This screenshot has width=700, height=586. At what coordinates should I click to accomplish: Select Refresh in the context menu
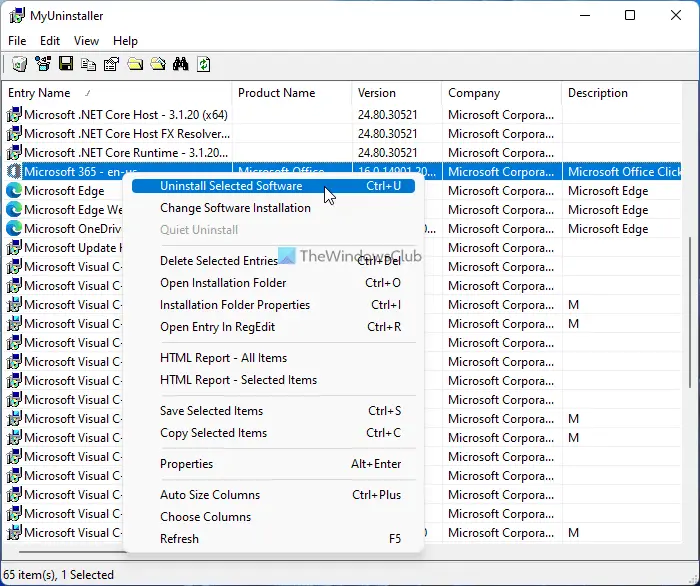[x=273, y=539]
